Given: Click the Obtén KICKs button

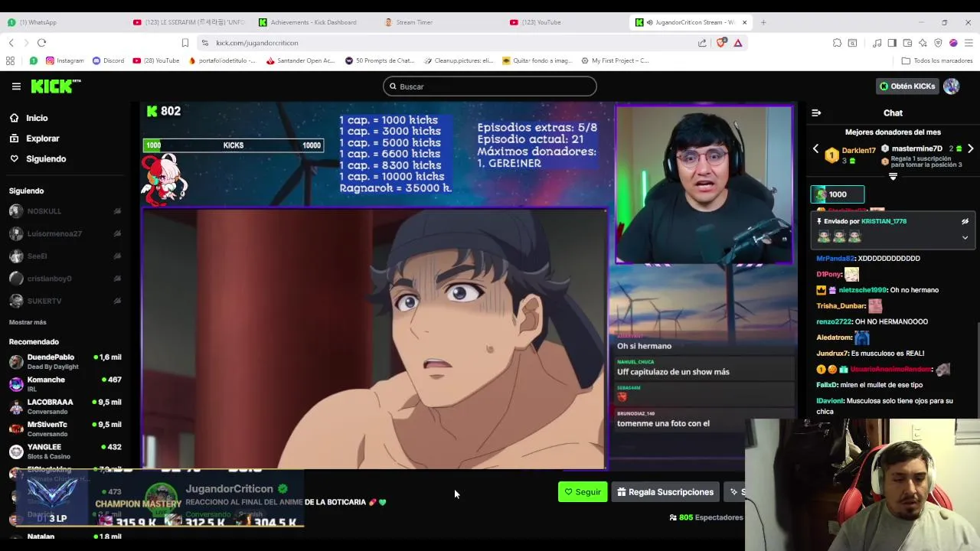Looking at the screenshot, I should tap(907, 86).
